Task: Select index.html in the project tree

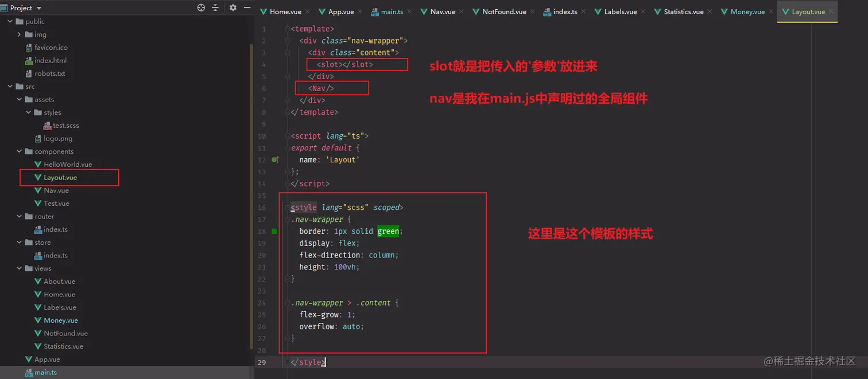Action: pos(51,60)
